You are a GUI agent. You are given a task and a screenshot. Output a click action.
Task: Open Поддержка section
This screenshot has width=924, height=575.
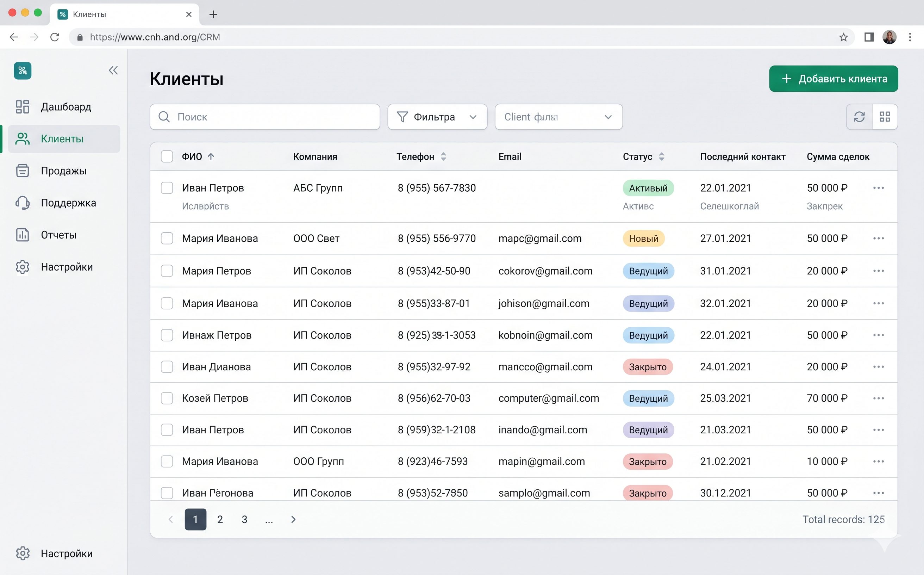click(x=64, y=203)
